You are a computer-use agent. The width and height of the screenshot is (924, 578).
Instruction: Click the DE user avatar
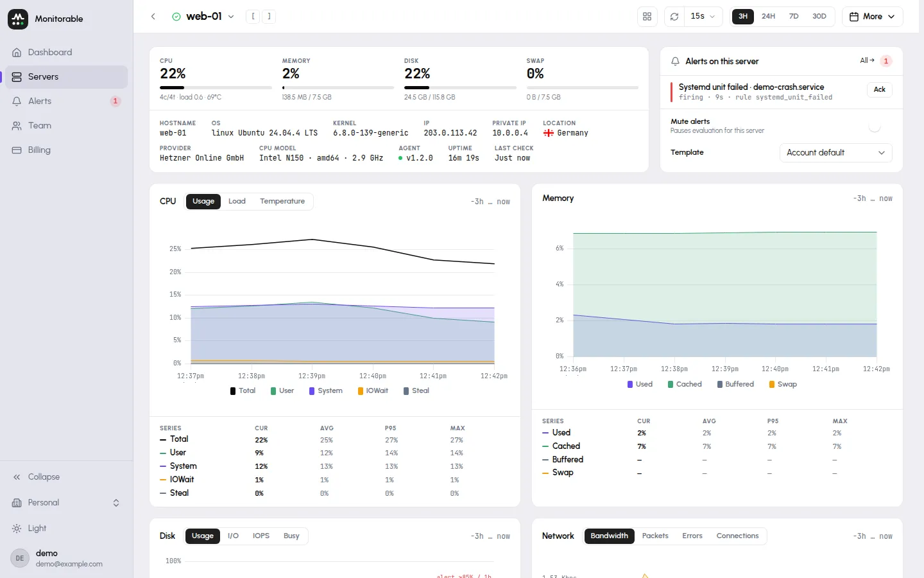(x=20, y=558)
